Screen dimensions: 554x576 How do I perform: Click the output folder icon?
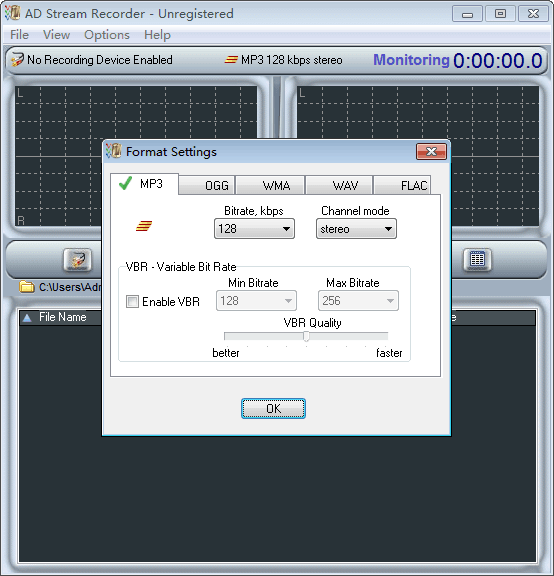tap(27, 287)
